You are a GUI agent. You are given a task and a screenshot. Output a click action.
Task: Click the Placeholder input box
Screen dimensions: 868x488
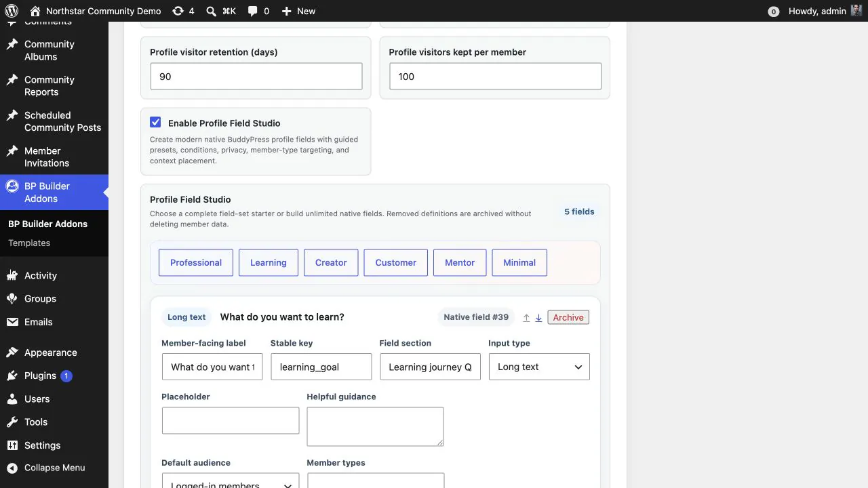coord(231,420)
